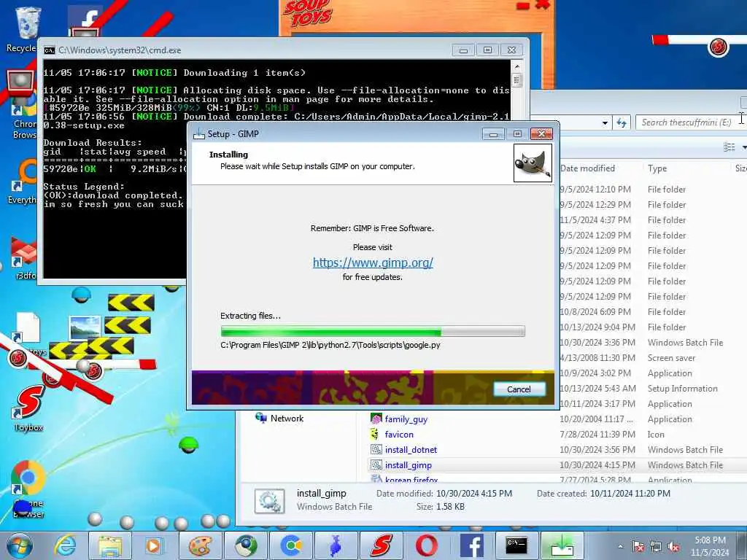
Task: Switch to cmd.exe window via taskbar
Action: [516, 545]
